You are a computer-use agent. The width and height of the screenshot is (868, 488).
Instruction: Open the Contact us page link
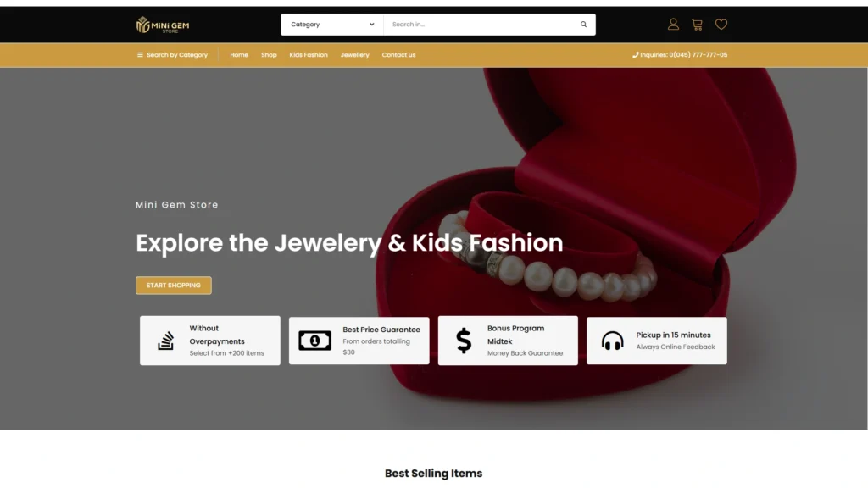point(398,55)
